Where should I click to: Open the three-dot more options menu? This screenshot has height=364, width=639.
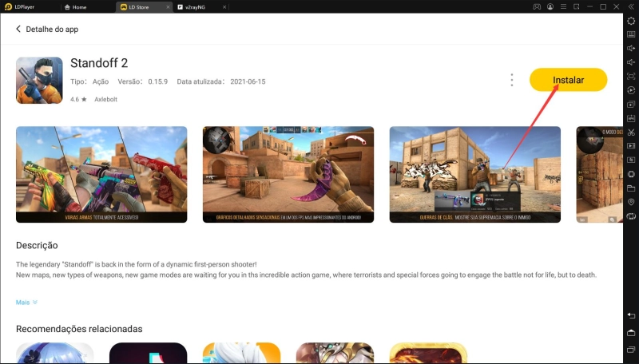click(511, 80)
